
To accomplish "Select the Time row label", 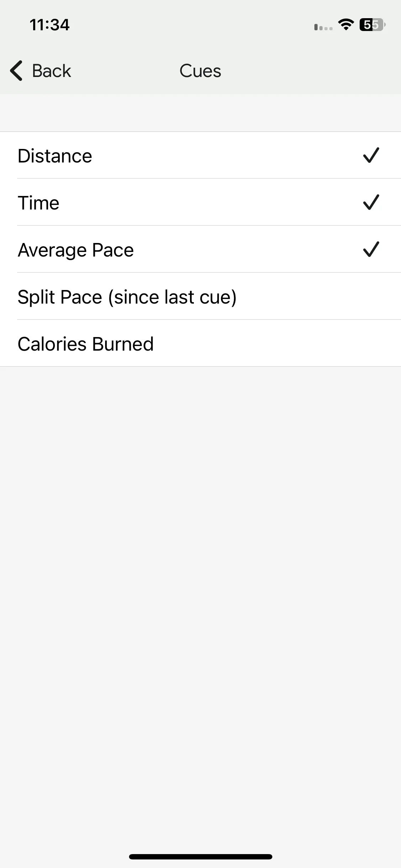I will coord(38,203).
